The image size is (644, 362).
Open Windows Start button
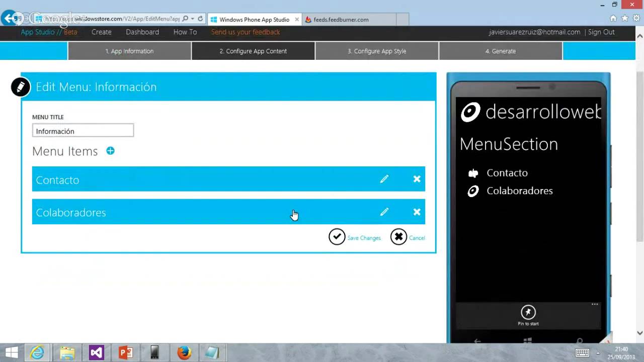12,352
